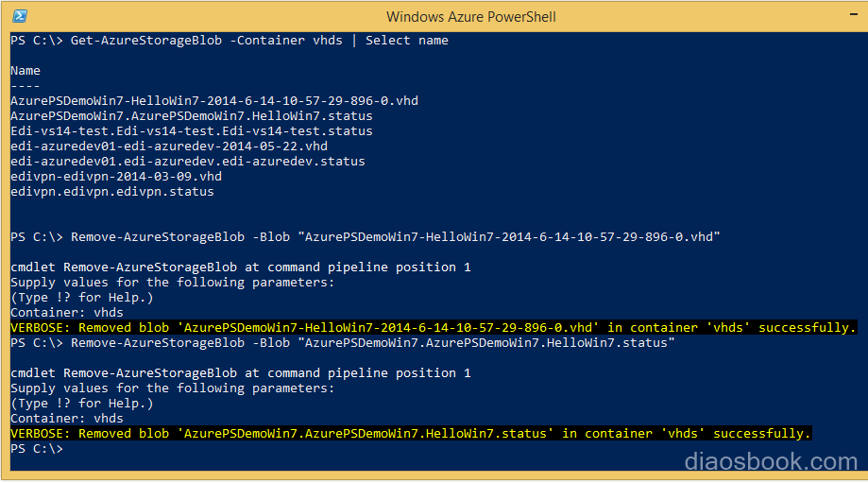
Task: Minimize the Windows Azure PowerShell window
Action: (853, 15)
